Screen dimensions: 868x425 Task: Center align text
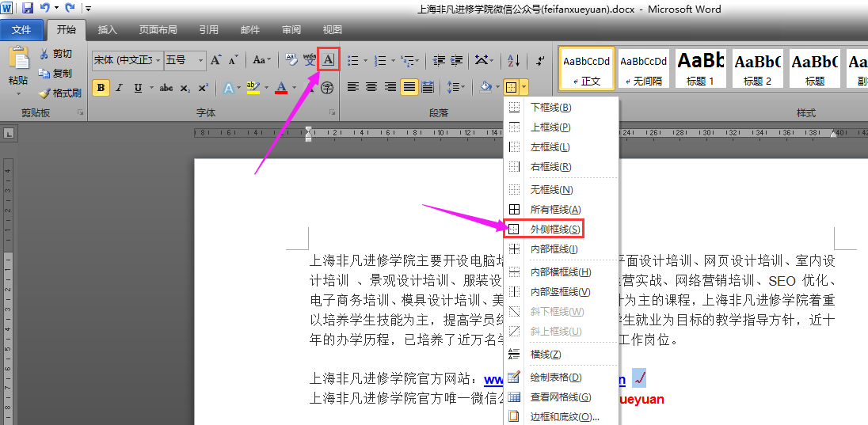click(x=371, y=87)
